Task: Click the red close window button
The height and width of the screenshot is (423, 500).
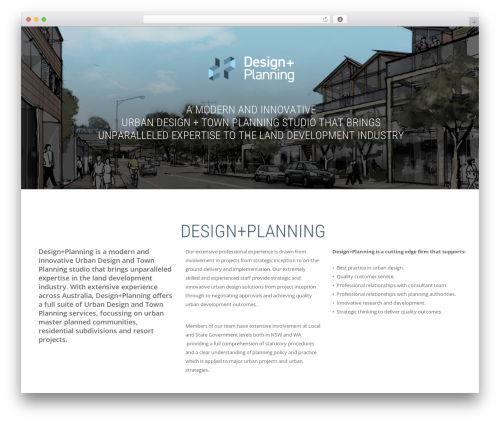Action: pyautogui.click(x=29, y=19)
